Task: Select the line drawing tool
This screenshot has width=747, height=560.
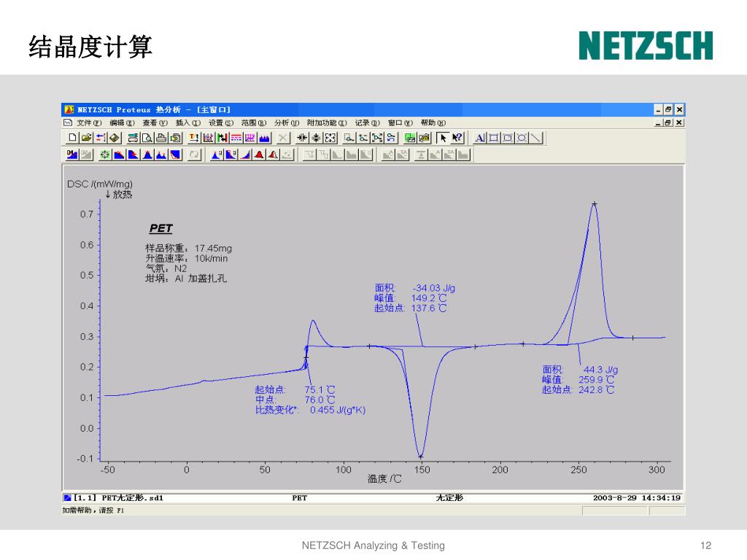Action: [536, 138]
